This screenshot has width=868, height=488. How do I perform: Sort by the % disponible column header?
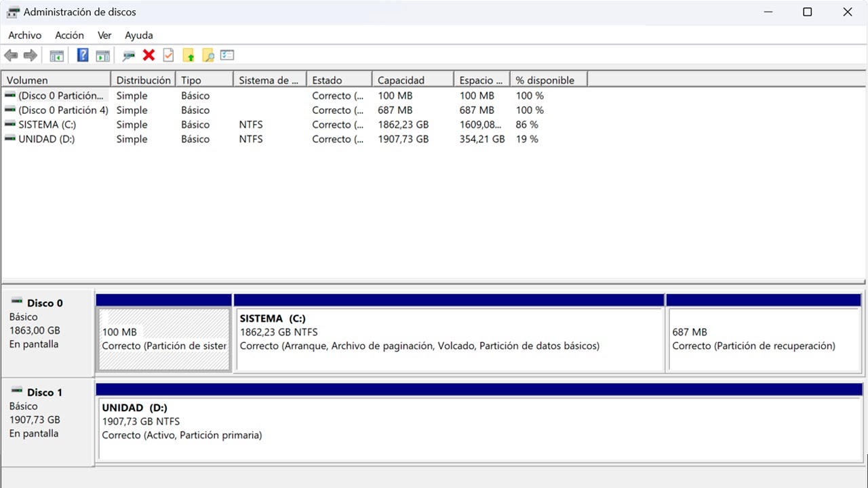click(x=549, y=80)
